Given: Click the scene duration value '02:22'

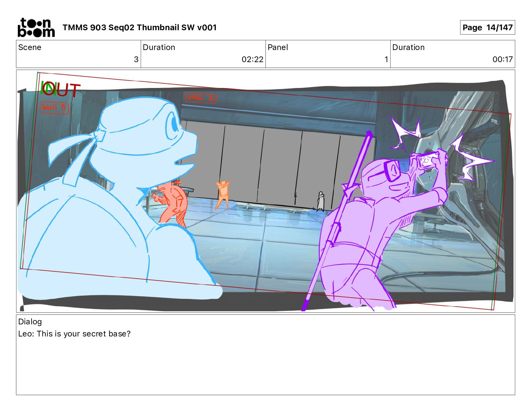Looking at the screenshot, I should pyautogui.click(x=253, y=59).
